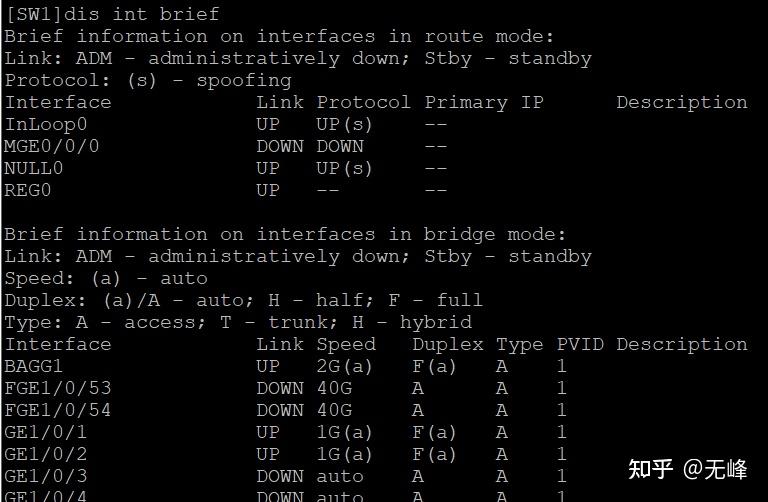Click the Duplex column header
Viewport: 768px width, 502px height.
pos(448,344)
